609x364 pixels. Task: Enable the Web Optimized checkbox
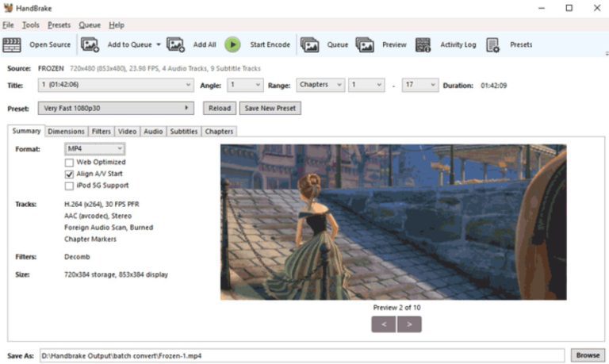tap(70, 162)
